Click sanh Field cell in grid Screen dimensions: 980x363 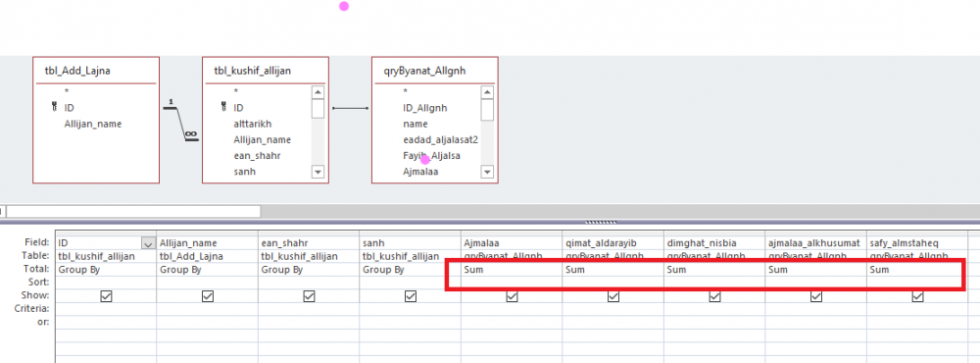coord(410,243)
